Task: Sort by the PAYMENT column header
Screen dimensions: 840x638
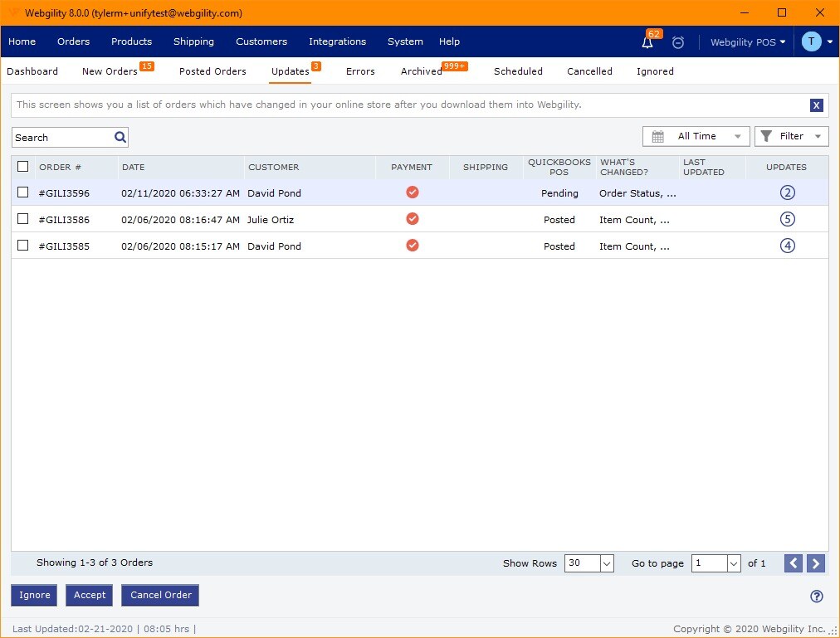Action: pyautogui.click(x=412, y=167)
